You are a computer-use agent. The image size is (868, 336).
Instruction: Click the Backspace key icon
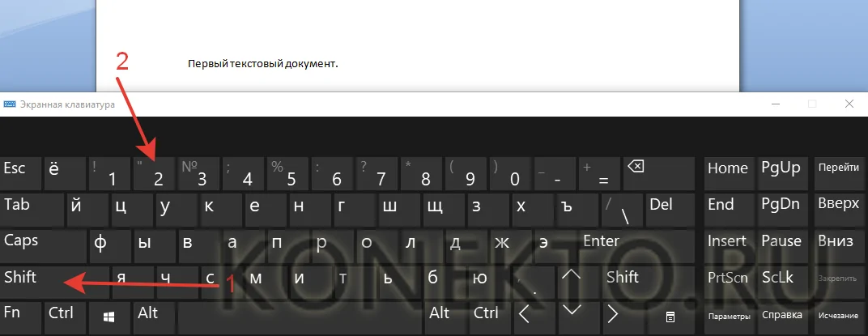click(x=636, y=166)
